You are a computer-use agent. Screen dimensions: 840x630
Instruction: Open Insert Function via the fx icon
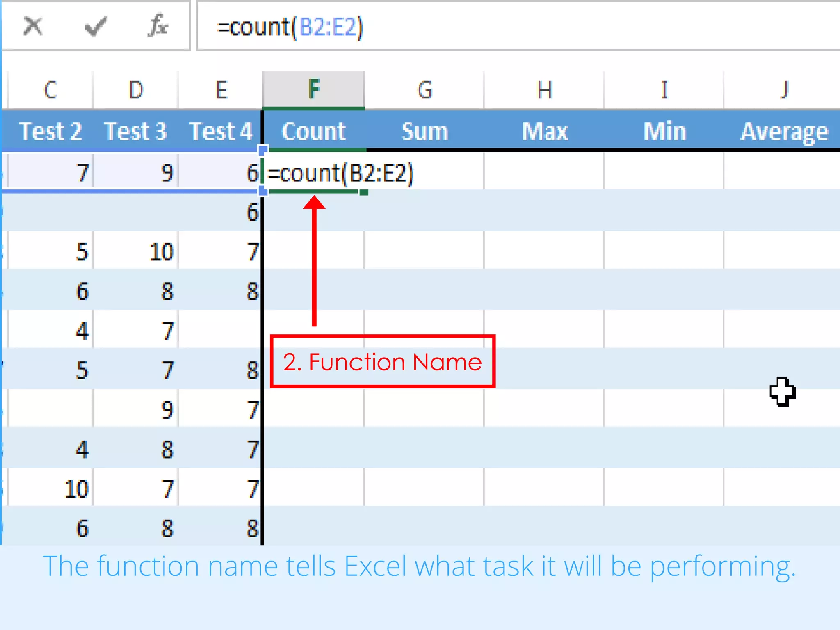click(x=158, y=26)
